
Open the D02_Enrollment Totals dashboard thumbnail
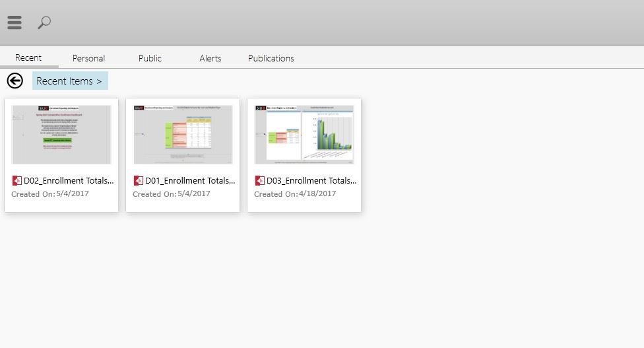[x=61, y=134]
